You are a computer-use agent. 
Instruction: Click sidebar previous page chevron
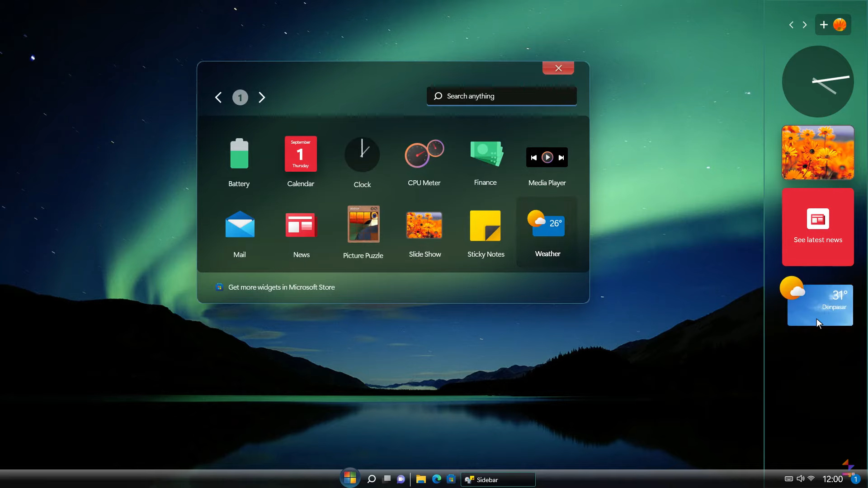tap(791, 25)
